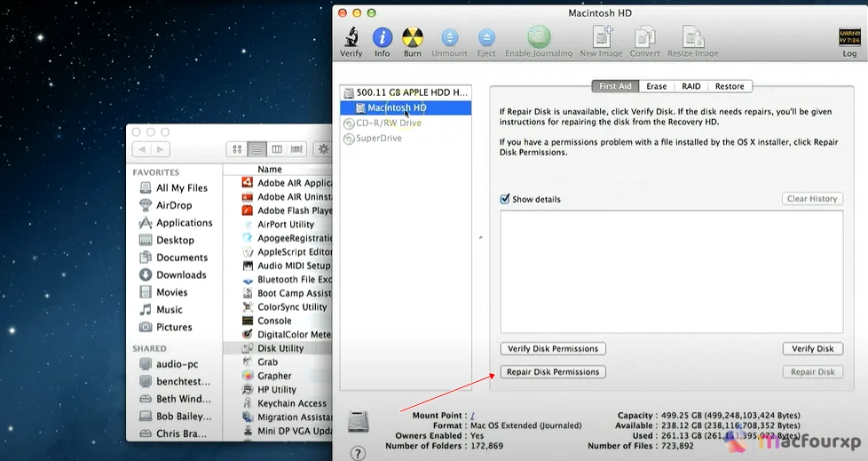The height and width of the screenshot is (461, 868).
Task: Select Keychain Access in Finder list
Action: [278, 403]
